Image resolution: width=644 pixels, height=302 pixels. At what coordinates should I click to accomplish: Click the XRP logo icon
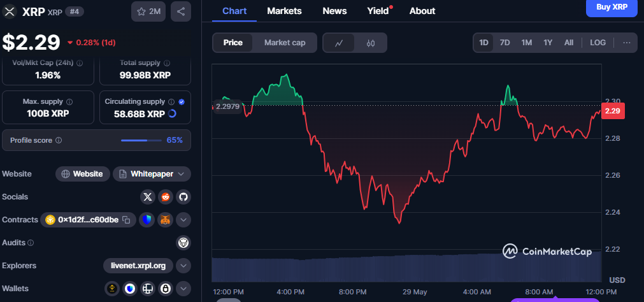click(x=10, y=11)
